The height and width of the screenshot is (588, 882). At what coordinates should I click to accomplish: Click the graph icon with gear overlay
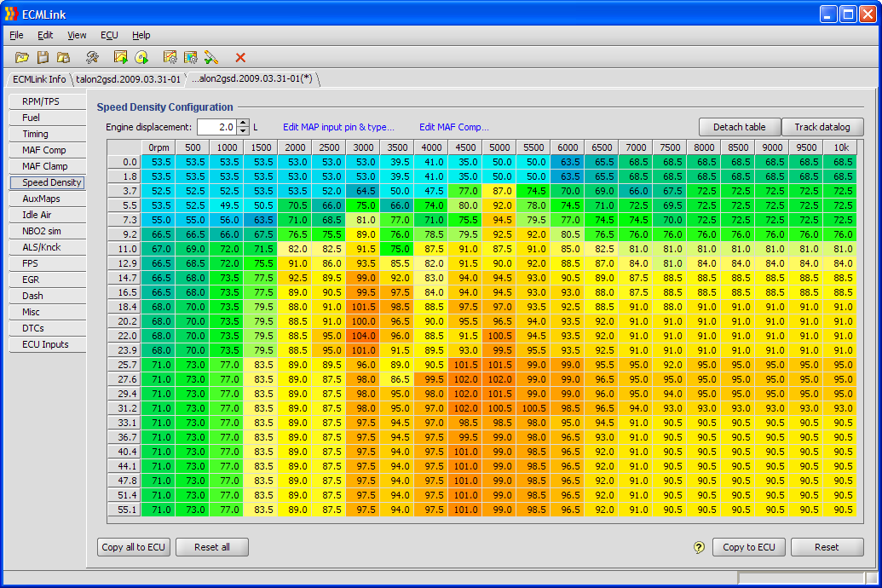click(x=170, y=57)
